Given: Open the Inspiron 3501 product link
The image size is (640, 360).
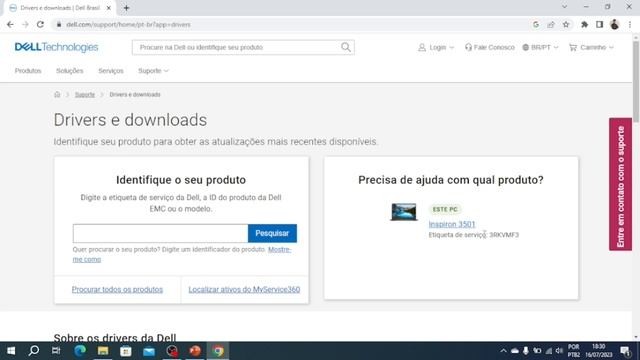Looking at the screenshot, I should point(452,224).
